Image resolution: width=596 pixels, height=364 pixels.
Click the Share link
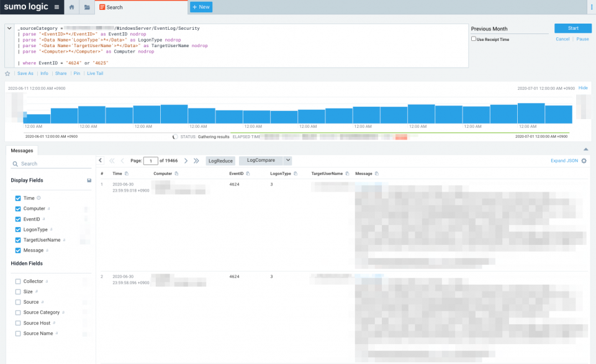(61, 73)
